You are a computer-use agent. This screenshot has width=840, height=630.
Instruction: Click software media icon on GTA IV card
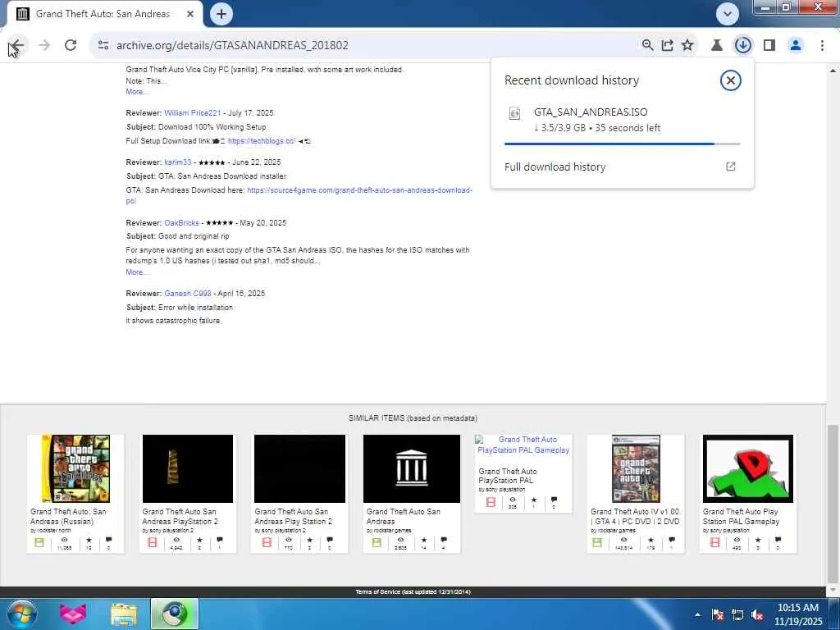[597, 543]
